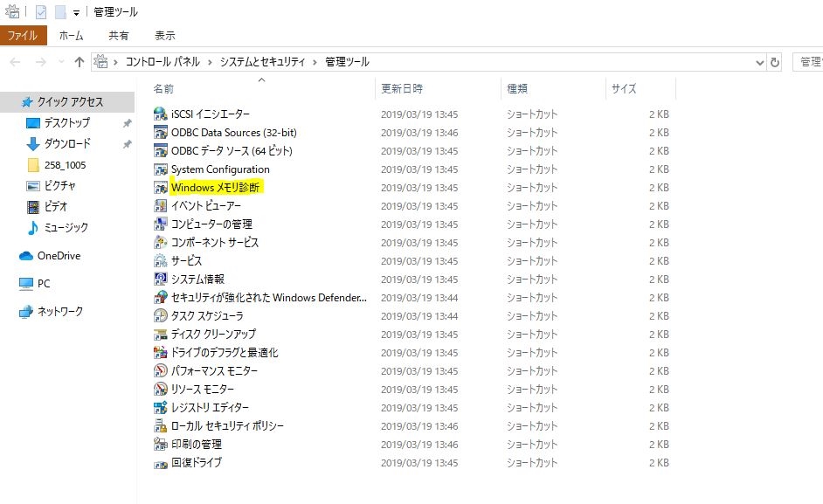The width and height of the screenshot is (823, 504).
Task: Click the Windows Defender firewall icon
Action: point(160,298)
